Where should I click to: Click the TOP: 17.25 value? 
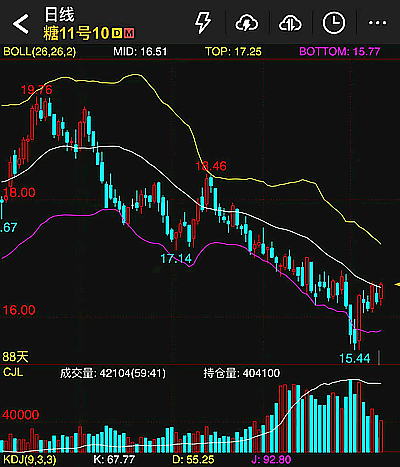[x=233, y=52]
